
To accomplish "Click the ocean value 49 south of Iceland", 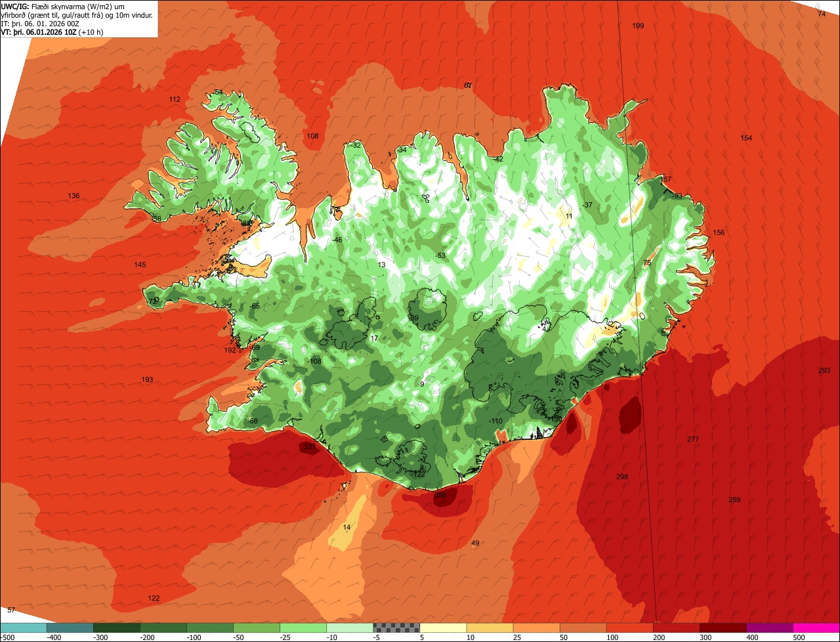I will [475, 543].
